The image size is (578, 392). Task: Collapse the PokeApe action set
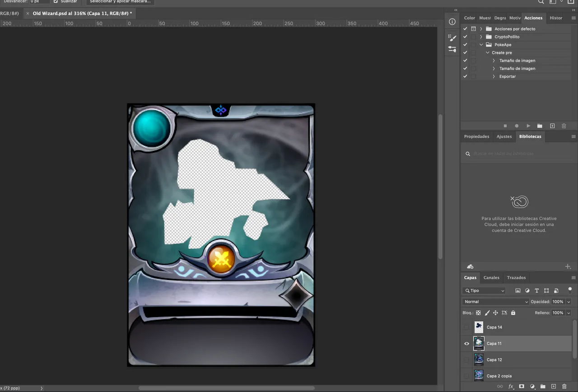click(x=481, y=45)
